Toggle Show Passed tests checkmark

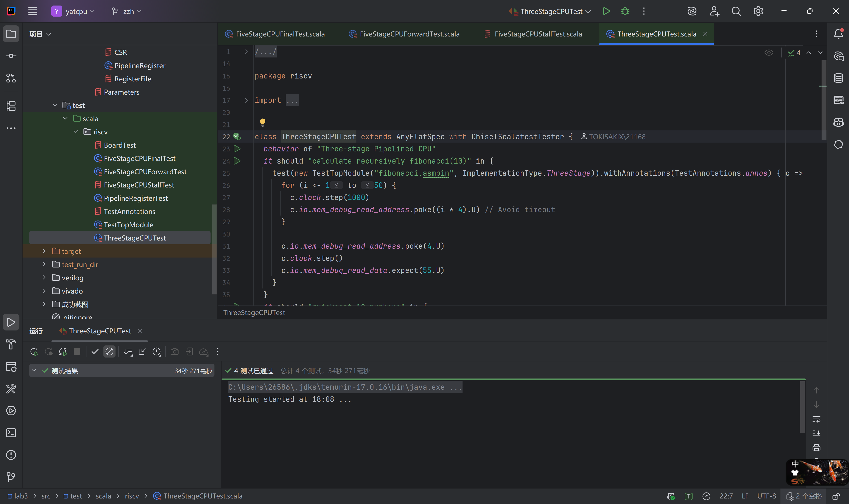[95, 351]
